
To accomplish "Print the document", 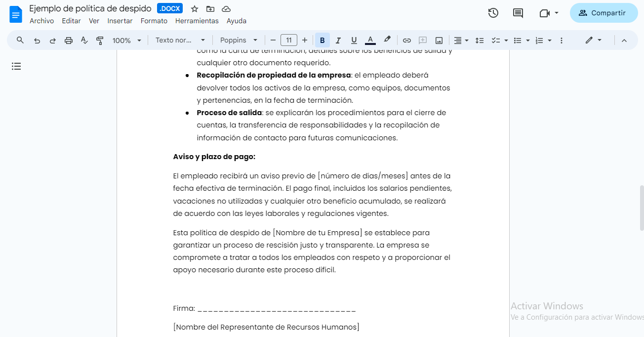I will (x=68, y=40).
